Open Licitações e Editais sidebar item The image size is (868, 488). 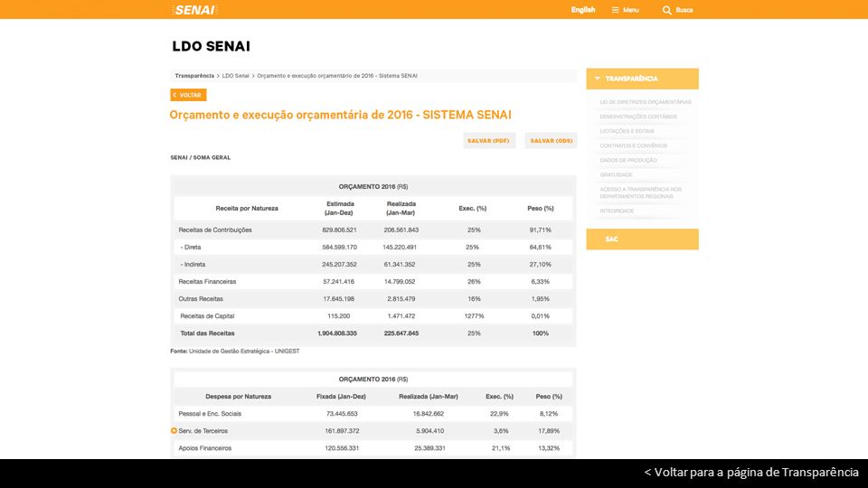tap(627, 131)
